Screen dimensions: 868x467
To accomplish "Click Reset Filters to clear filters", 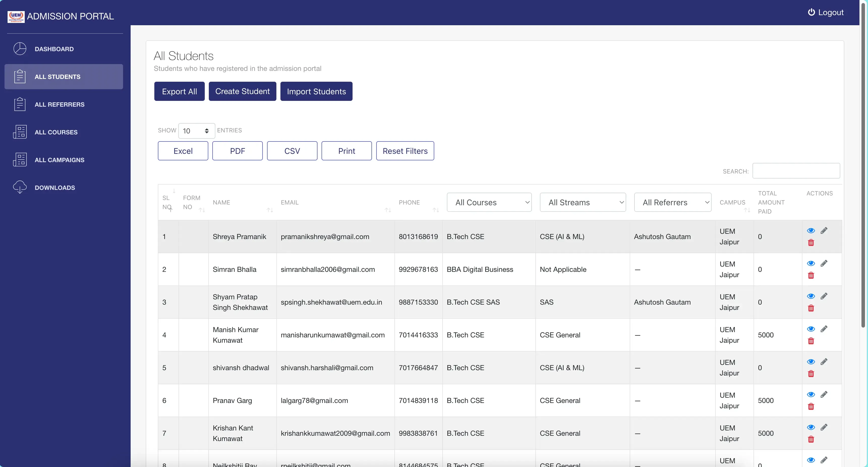I will pos(405,151).
